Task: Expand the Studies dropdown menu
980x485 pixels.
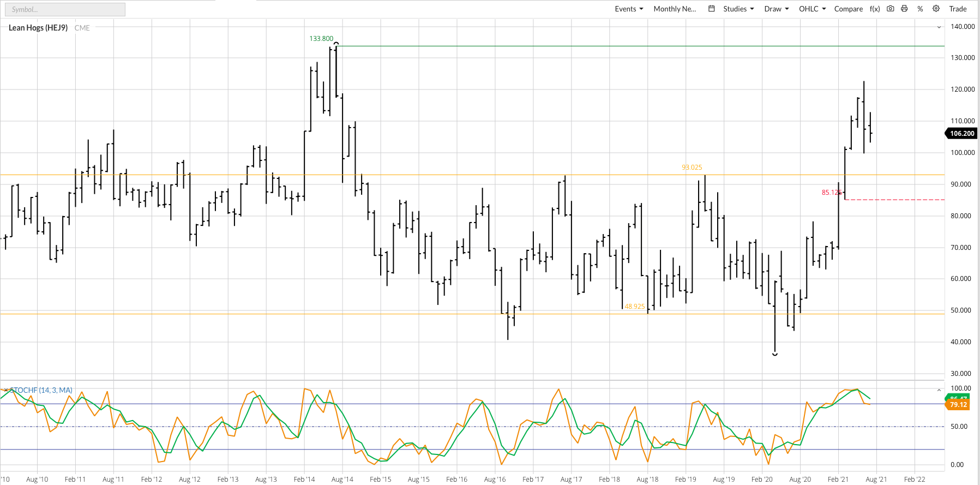Action: click(738, 9)
